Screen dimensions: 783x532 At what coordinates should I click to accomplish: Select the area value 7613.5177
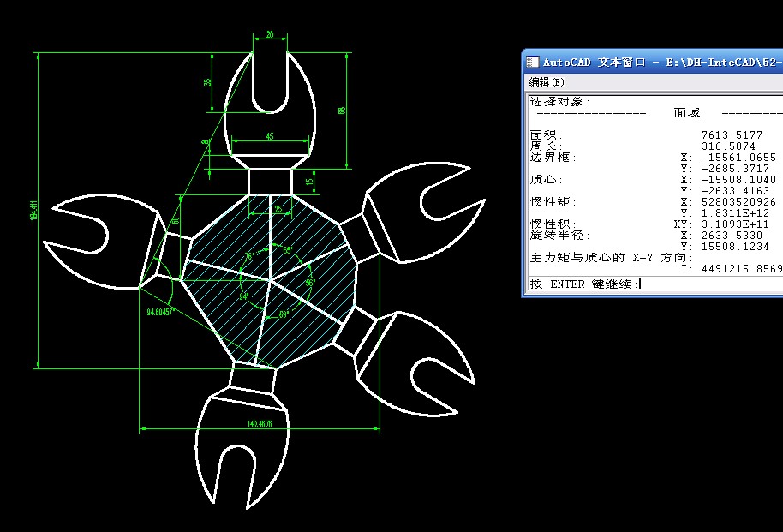click(x=732, y=135)
